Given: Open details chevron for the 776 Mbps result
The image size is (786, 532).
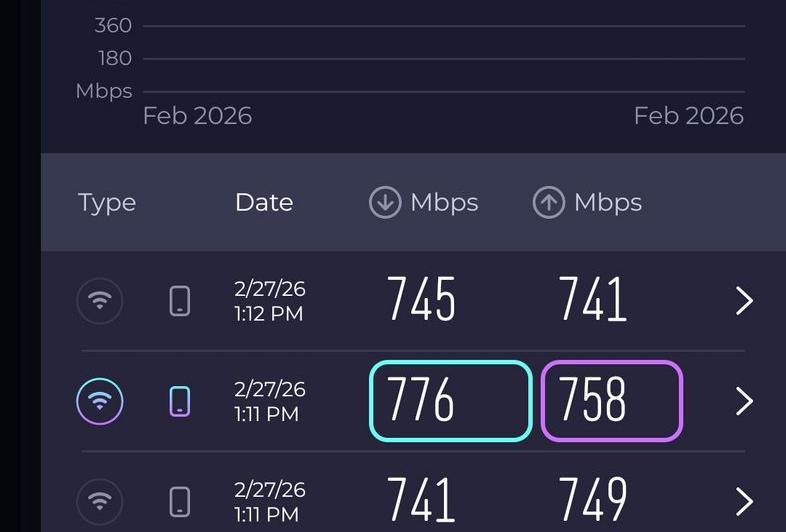Looking at the screenshot, I should (x=744, y=401).
